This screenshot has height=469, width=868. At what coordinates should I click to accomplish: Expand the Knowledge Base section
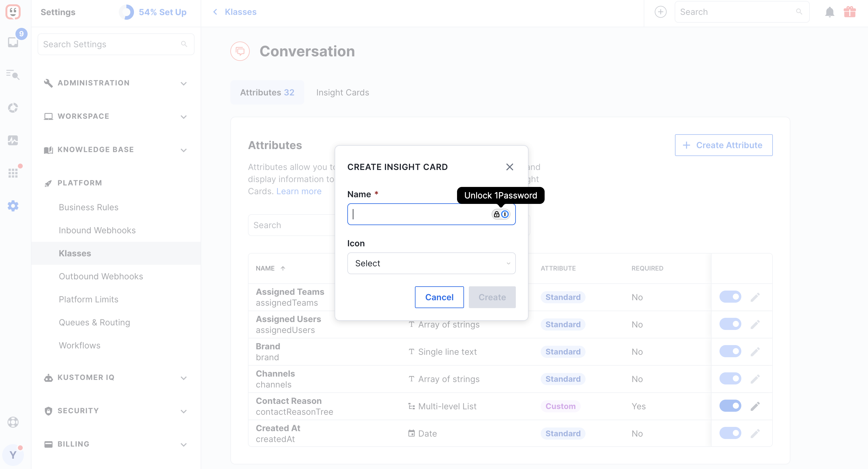[116, 150]
